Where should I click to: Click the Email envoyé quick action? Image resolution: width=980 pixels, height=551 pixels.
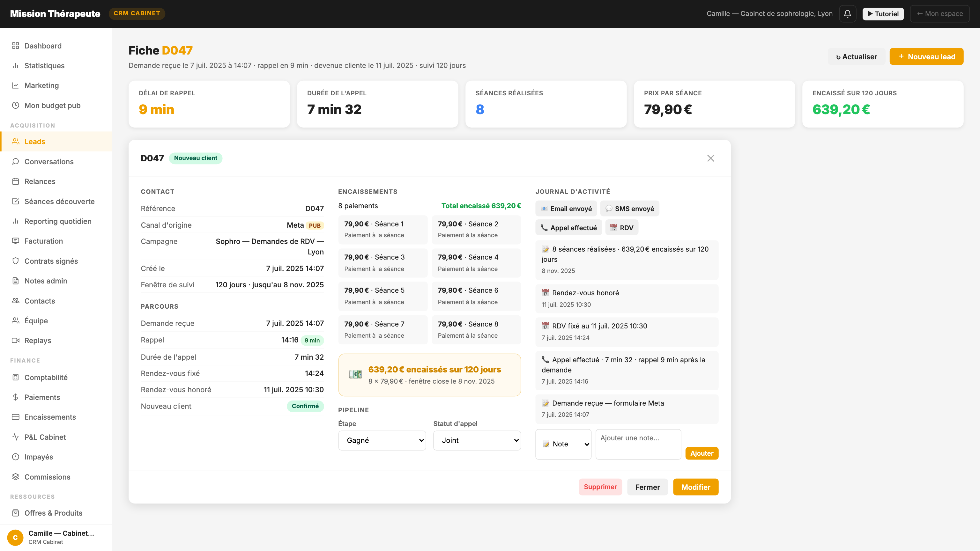[566, 209]
